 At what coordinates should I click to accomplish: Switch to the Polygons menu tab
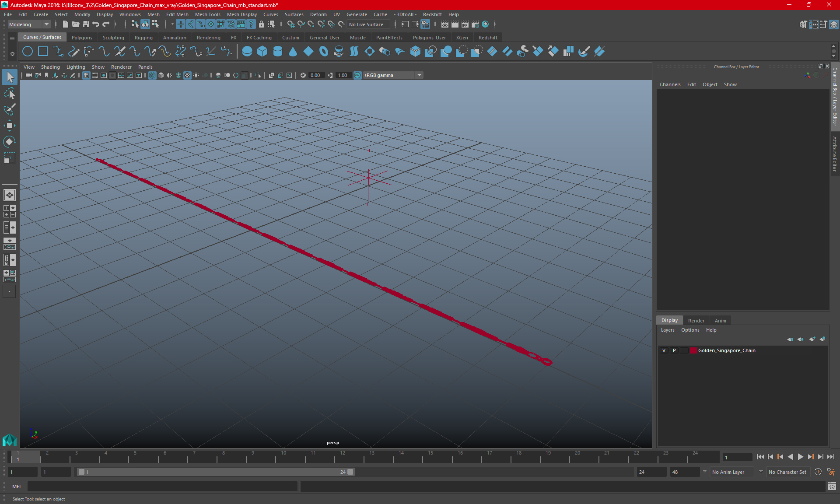tap(82, 37)
